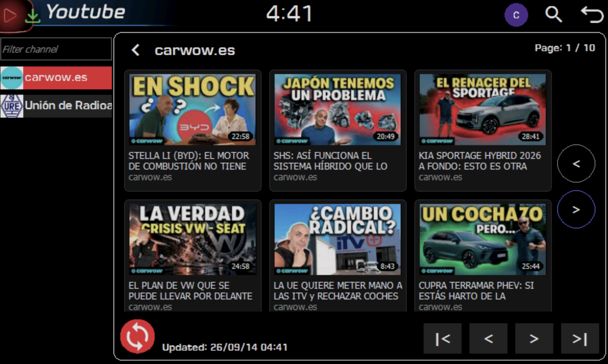Click the return arrow icon in the header
The height and width of the screenshot is (364, 608).
pos(592,15)
